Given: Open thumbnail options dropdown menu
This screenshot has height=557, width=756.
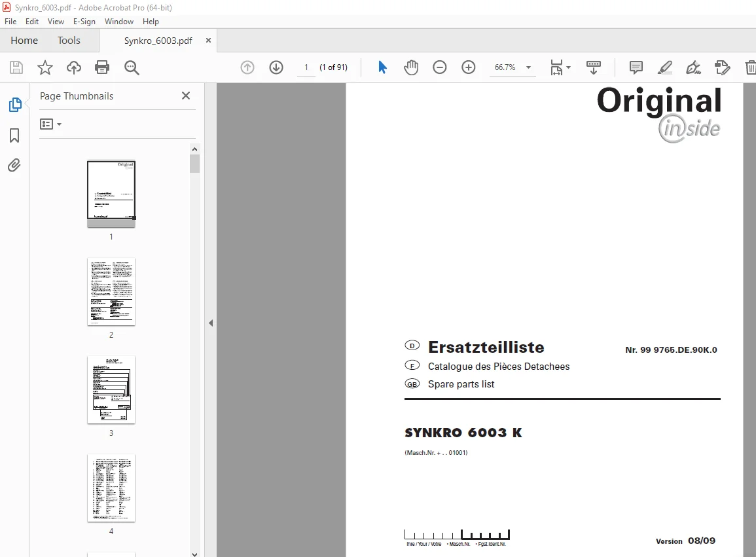Looking at the screenshot, I should tap(50, 124).
